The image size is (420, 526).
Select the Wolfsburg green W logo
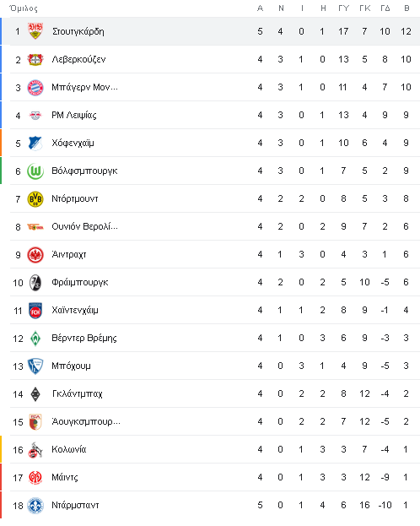[x=35, y=171]
